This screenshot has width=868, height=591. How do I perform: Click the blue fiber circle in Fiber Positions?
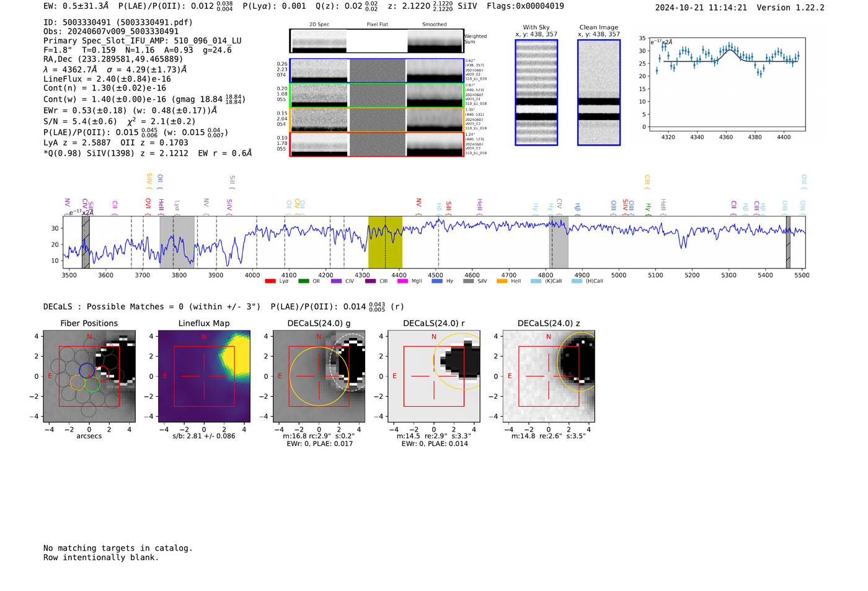pos(87,371)
